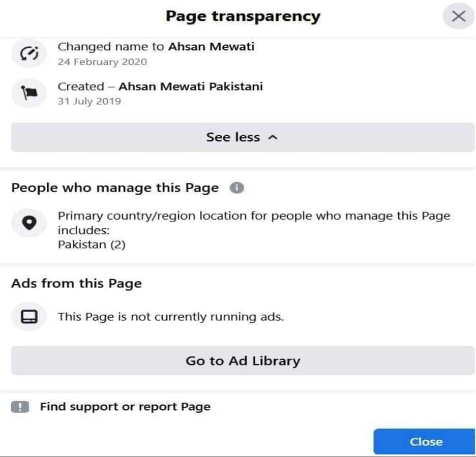Viewport: 476px width, 457px height.
Task: Click the name change history icon
Action: click(29, 54)
